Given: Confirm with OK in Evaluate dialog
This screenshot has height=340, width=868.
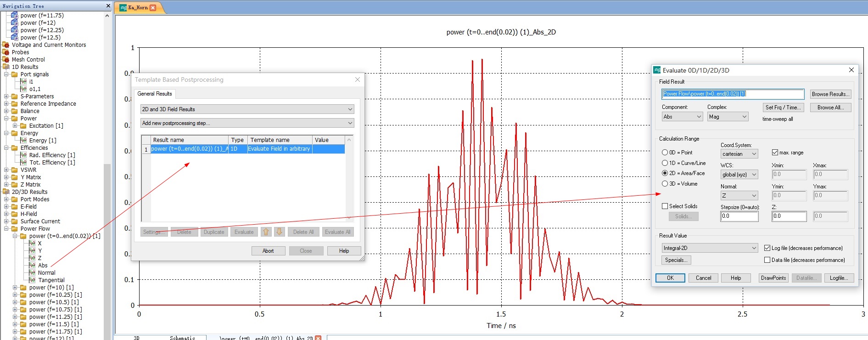Looking at the screenshot, I should click(670, 278).
